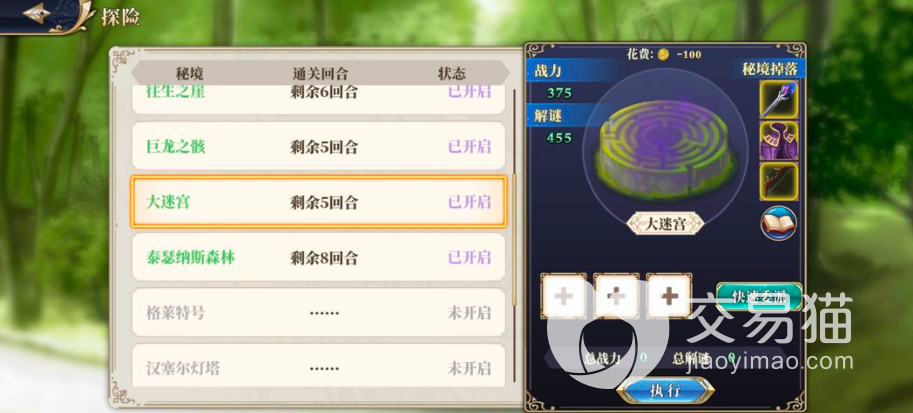Click the green 快速委派 button
Viewport: 913px width, 413px height.
point(759,296)
